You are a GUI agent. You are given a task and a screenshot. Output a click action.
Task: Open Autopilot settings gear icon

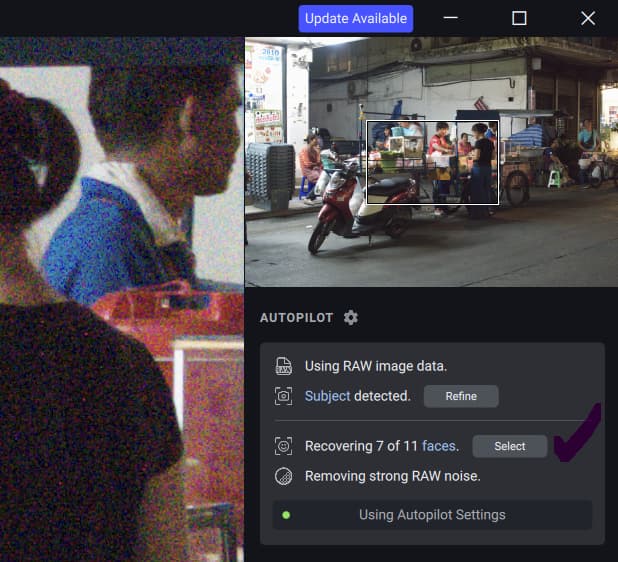350,317
